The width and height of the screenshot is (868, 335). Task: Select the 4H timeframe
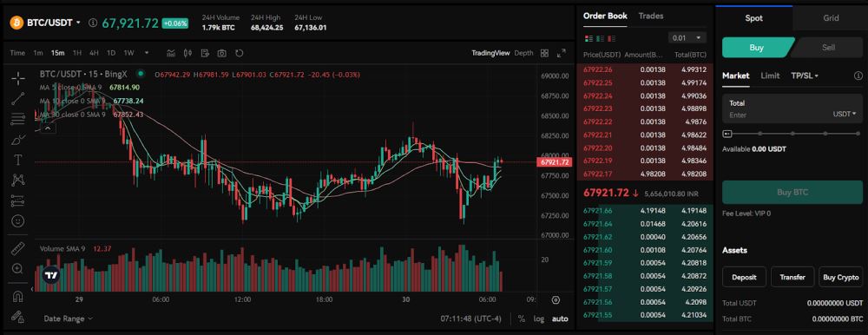click(x=94, y=53)
